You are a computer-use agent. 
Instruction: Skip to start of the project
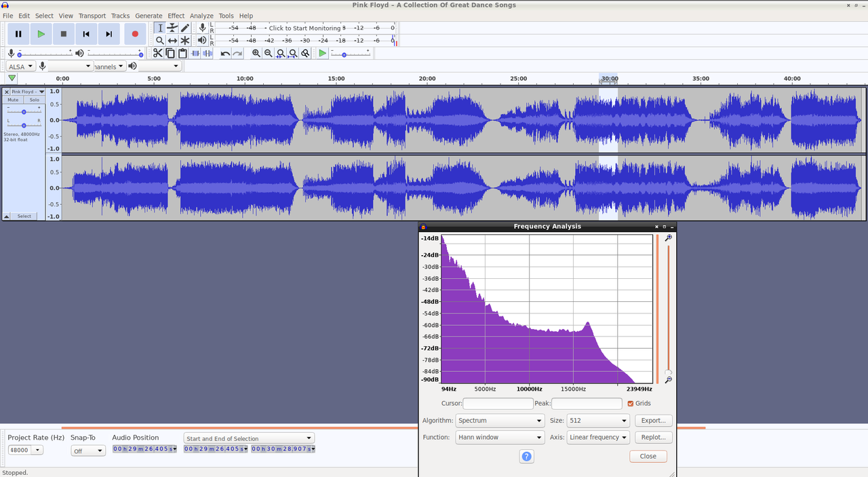(86, 33)
